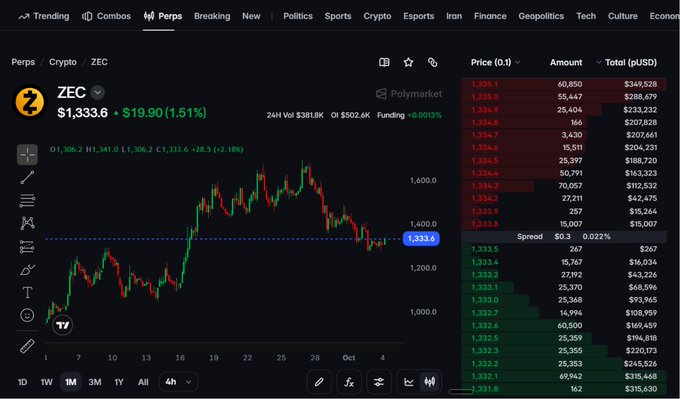The width and height of the screenshot is (680, 399).
Task: Click the Funding +0.0013% value
Action: point(409,115)
